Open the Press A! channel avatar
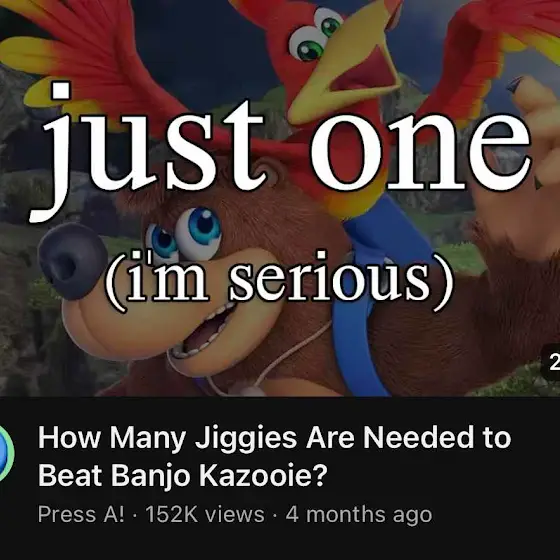 (x=5, y=453)
